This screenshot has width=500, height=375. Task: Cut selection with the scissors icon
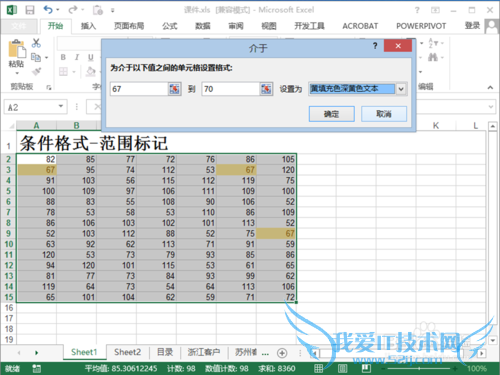point(36,43)
